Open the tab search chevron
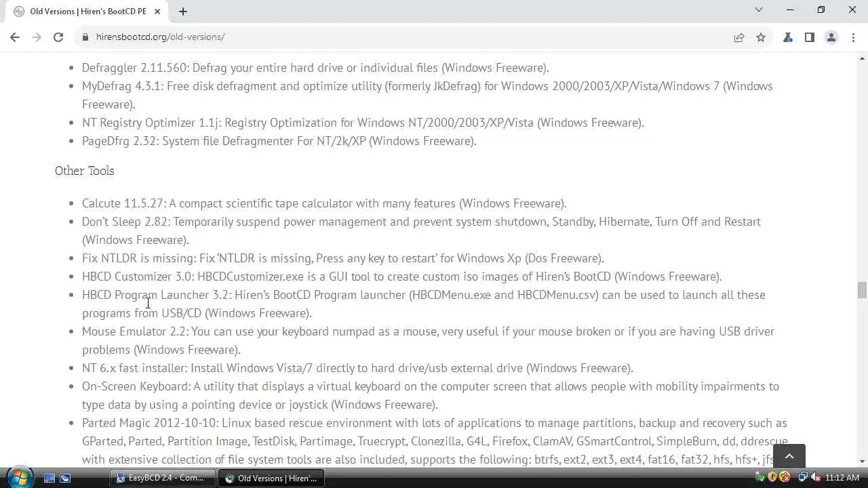The image size is (868, 488). tap(759, 10)
